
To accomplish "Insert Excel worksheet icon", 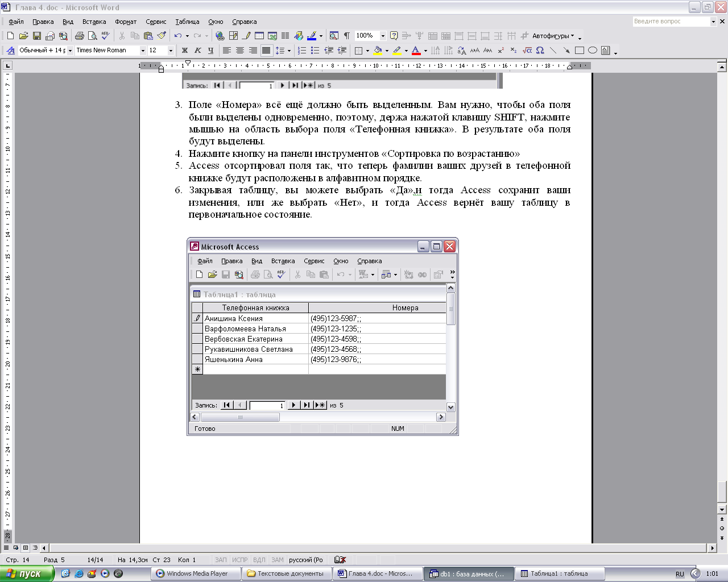I will click(272, 36).
